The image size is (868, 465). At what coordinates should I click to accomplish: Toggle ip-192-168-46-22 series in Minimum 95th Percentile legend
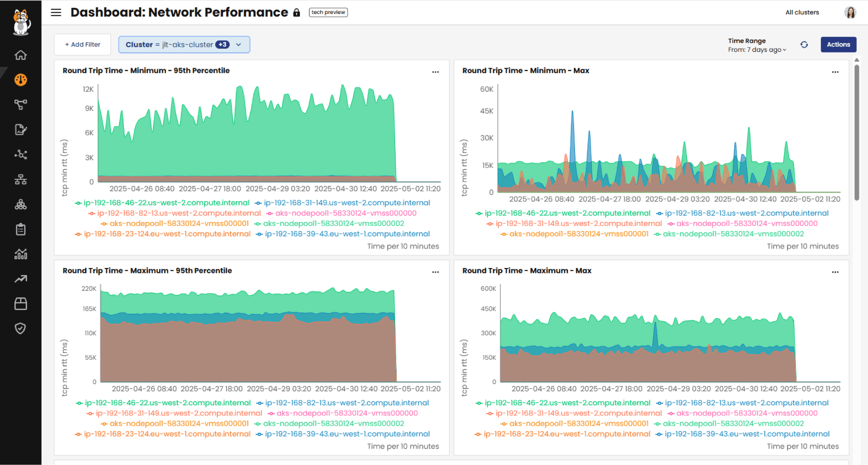[162, 203]
